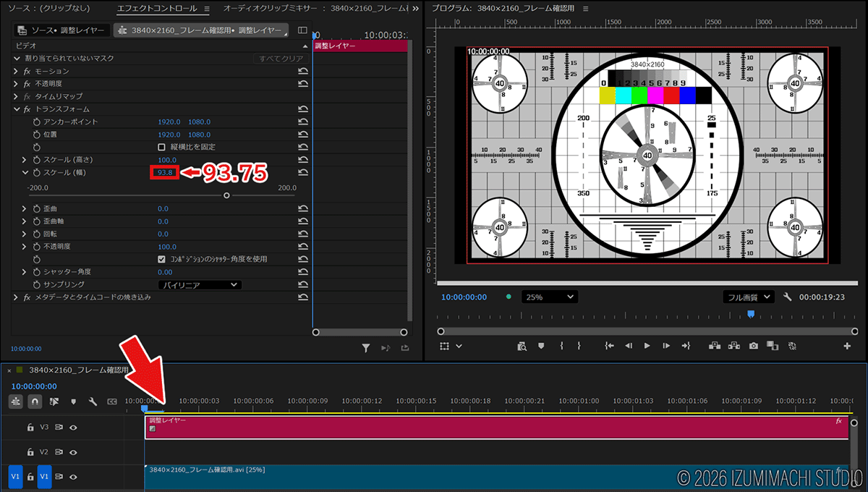Image resolution: width=868 pixels, height=492 pixels.
Task: Click the timeline captions CC icon
Action: (x=112, y=402)
